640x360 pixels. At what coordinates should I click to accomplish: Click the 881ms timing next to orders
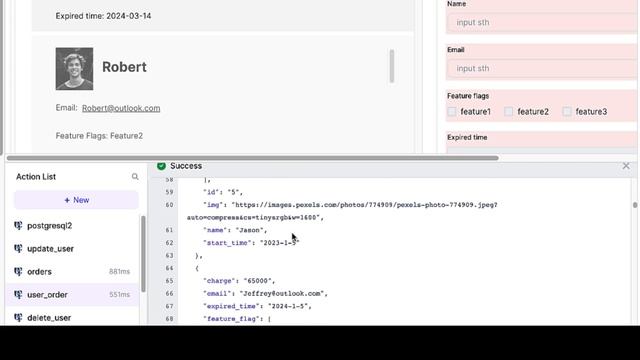pos(119,271)
